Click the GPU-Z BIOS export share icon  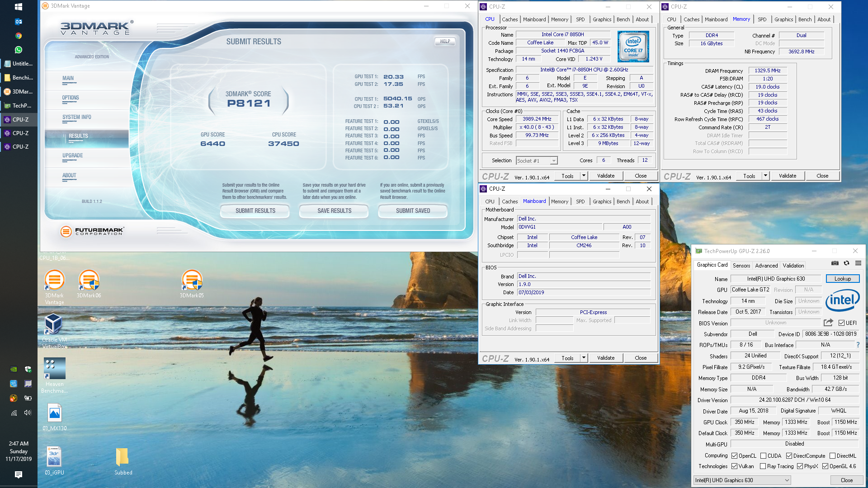[x=828, y=323]
